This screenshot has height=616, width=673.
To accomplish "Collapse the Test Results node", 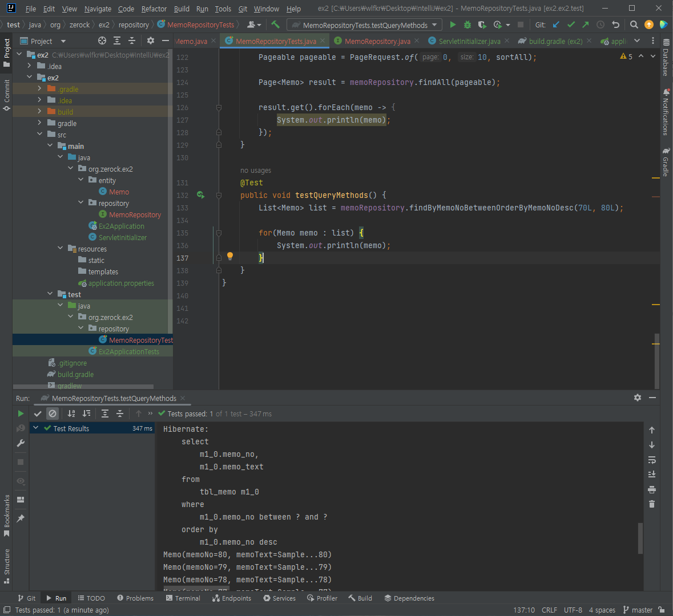I will point(36,428).
